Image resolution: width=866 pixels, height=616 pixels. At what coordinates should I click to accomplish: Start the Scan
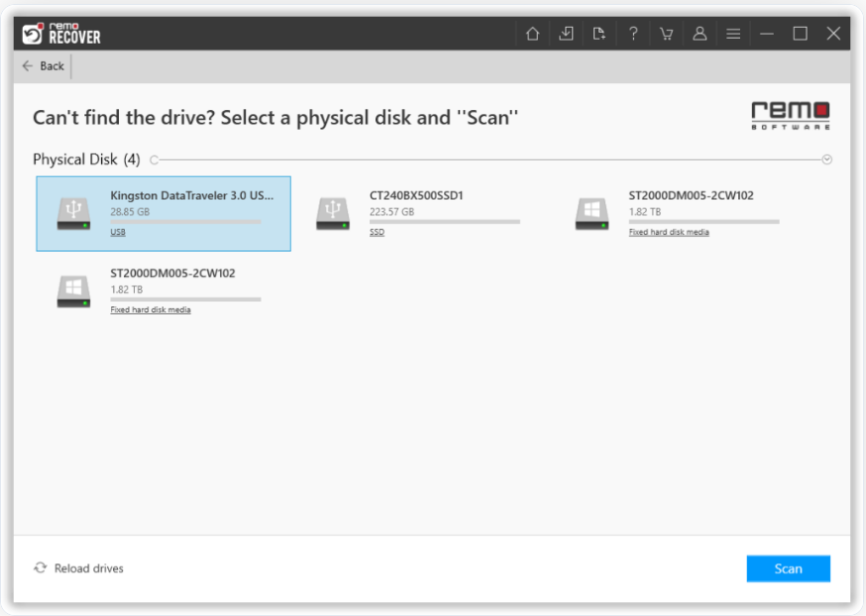pyautogui.click(x=788, y=568)
